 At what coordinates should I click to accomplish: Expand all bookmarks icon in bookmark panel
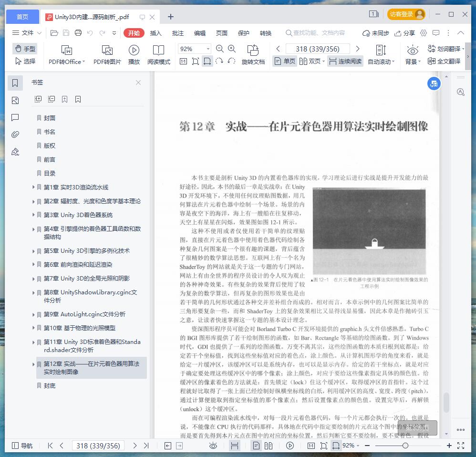[38, 99]
